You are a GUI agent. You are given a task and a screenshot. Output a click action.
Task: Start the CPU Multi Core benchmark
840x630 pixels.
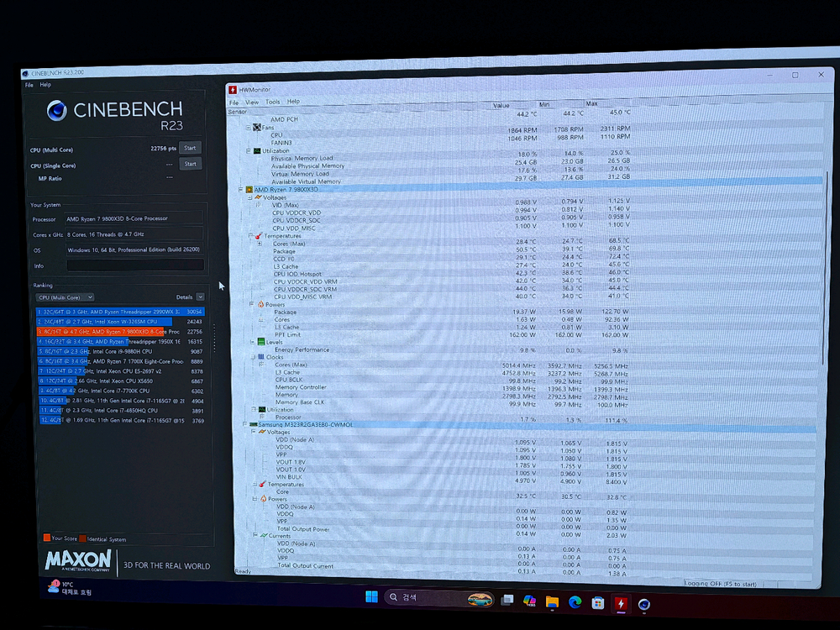tap(190, 149)
